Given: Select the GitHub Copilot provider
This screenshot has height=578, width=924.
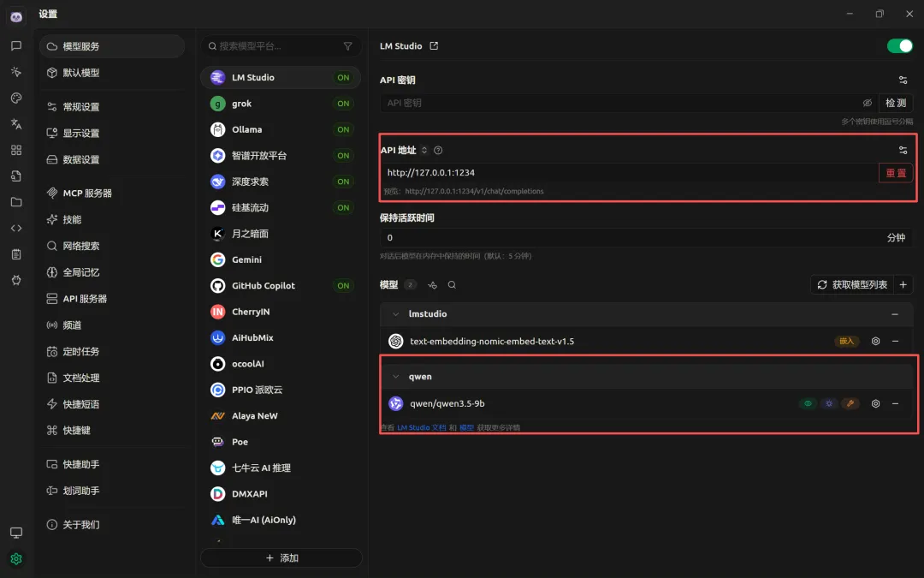Looking at the screenshot, I should [x=281, y=285].
